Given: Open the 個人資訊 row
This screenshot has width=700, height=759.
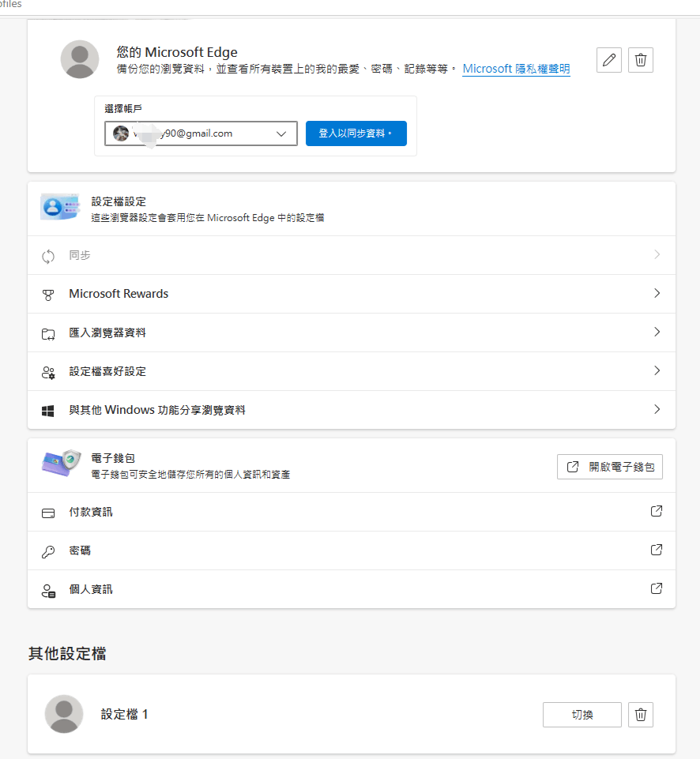Looking at the screenshot, I should coord(352,589).
